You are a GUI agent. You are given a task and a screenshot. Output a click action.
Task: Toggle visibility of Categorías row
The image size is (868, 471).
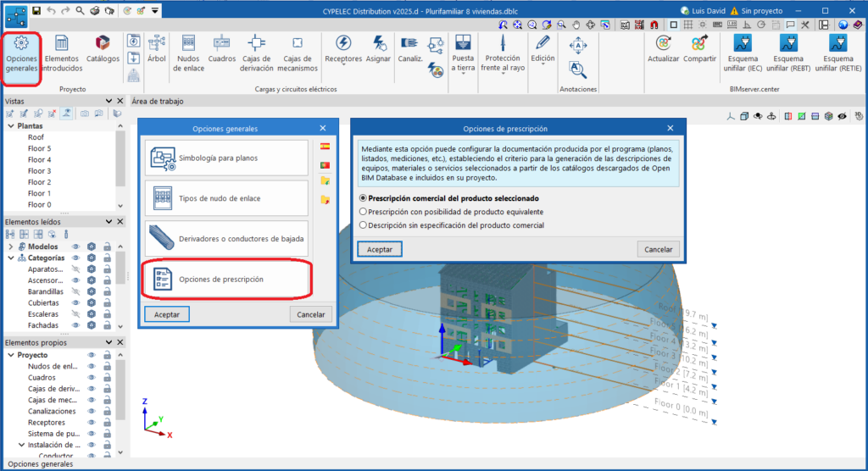pos(75,258)
